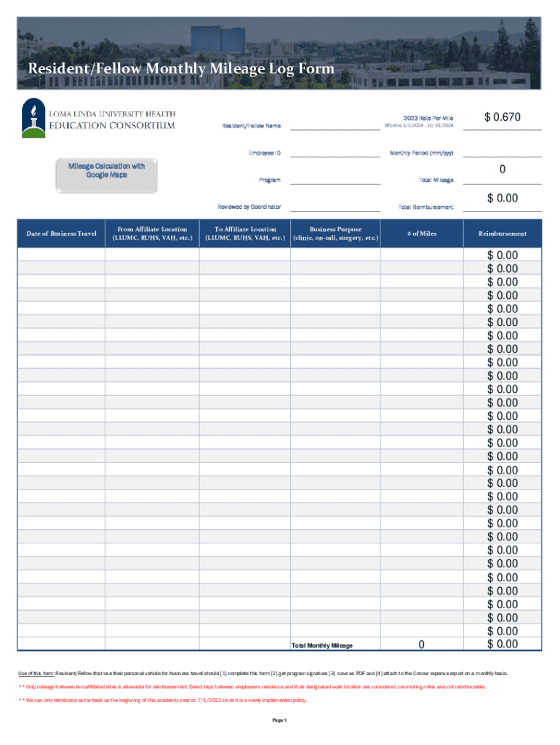Select the Total Mileage value field at top
The image size is (560, 745).
pyautogui.click(x=503, y=170)
